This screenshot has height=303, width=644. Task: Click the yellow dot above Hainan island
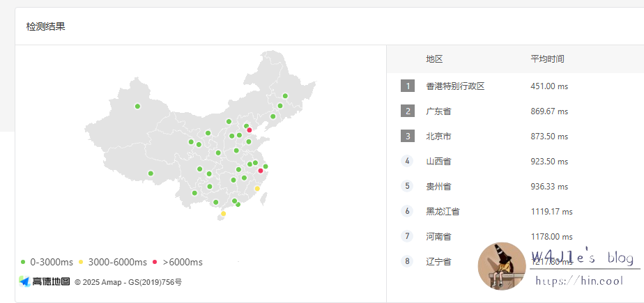point(224,214)
